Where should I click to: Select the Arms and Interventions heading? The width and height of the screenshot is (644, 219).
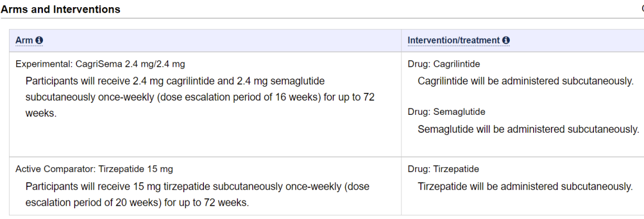coord(60,9)
